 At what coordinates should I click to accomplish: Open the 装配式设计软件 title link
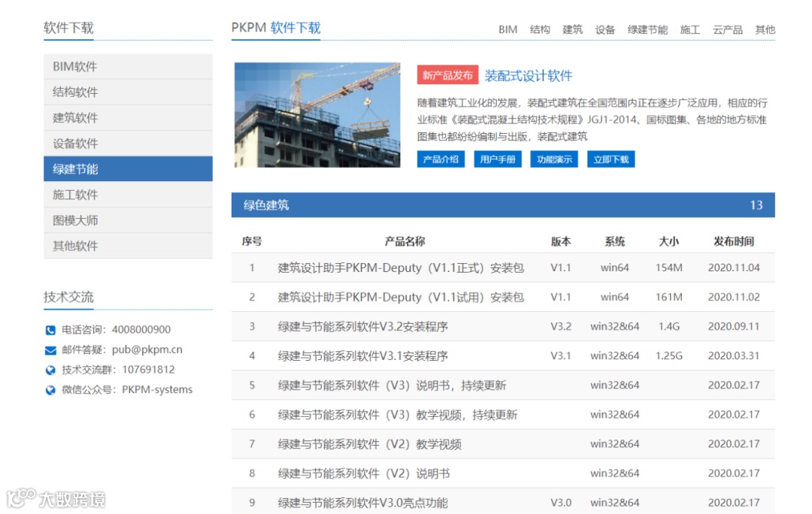click(529, 76)
